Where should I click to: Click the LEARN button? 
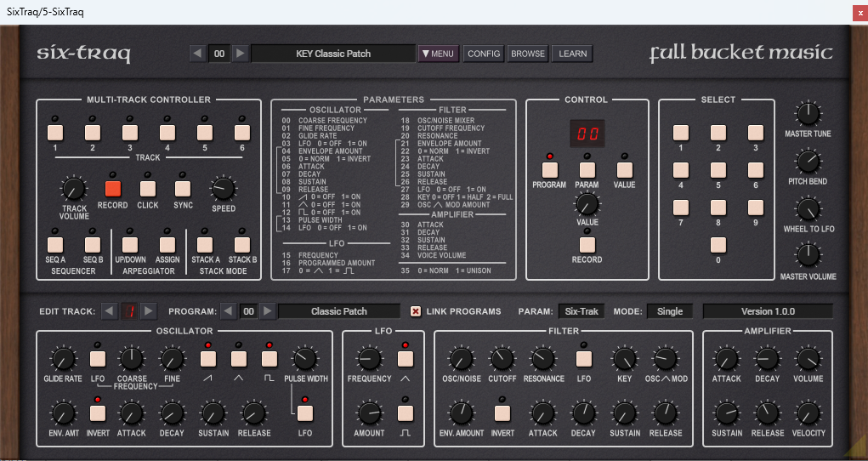(x=572, y=54)
